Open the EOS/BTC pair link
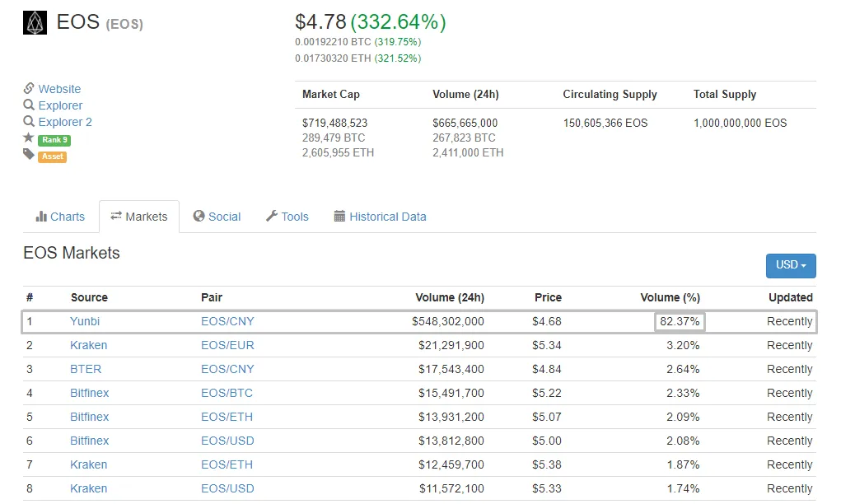 click(x=227, y=393)
